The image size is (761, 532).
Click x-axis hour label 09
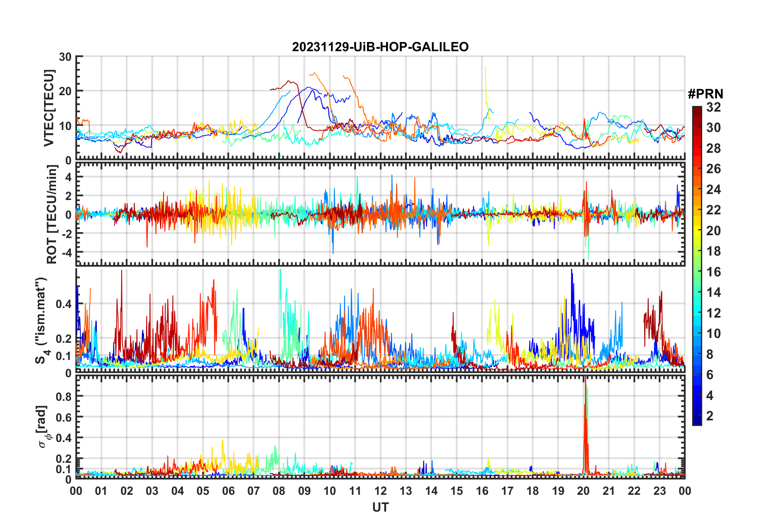click(304, 491)
